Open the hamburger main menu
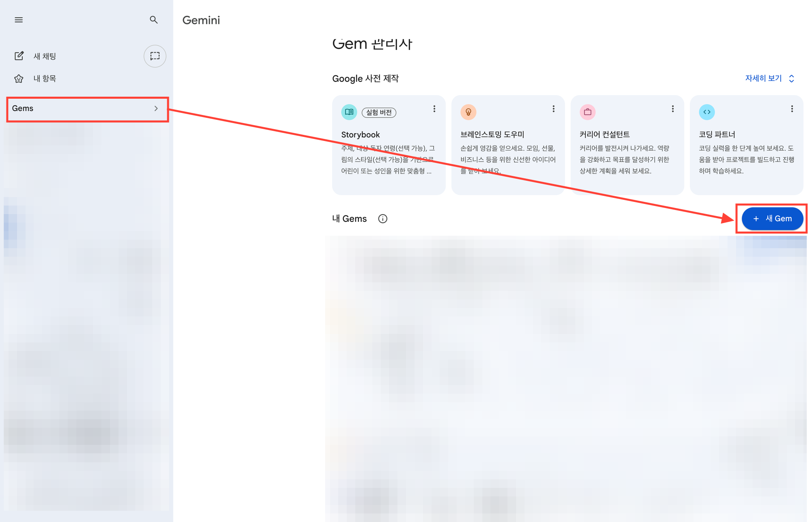 pyautogui.click(x=19, y=20)
